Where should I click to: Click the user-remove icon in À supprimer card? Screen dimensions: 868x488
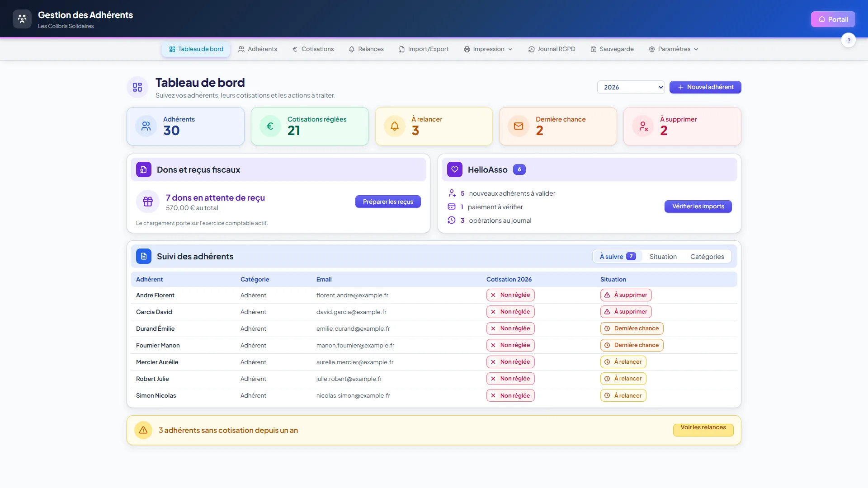click(x=643, y=126)
